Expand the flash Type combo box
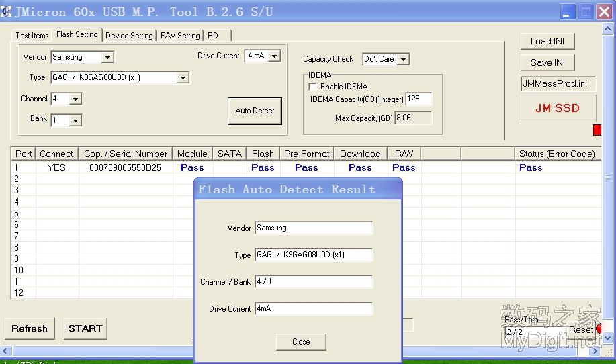The image size is (616, 364). pyautogui.click(x=183, y=77)
